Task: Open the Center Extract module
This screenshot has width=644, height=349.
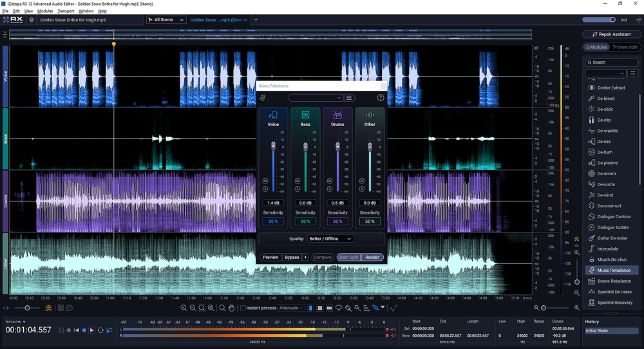Action: click(611, 88)
